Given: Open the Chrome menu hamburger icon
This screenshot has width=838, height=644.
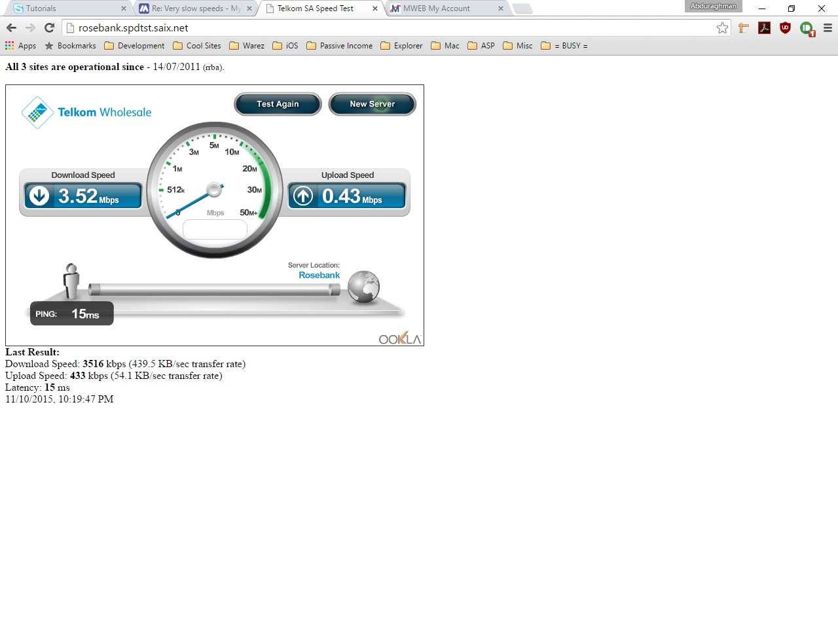Looking at the screenshot, I should (828, 28).
